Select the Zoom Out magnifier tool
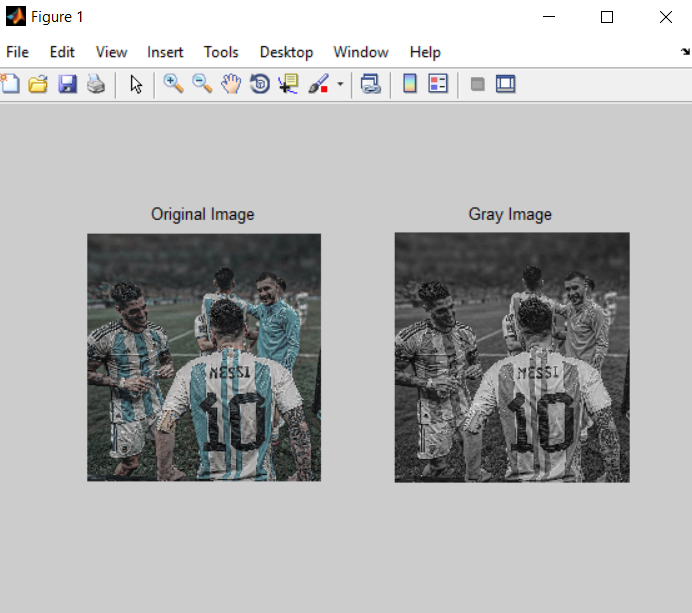692x613 pixels. click(x=202, y=85)
